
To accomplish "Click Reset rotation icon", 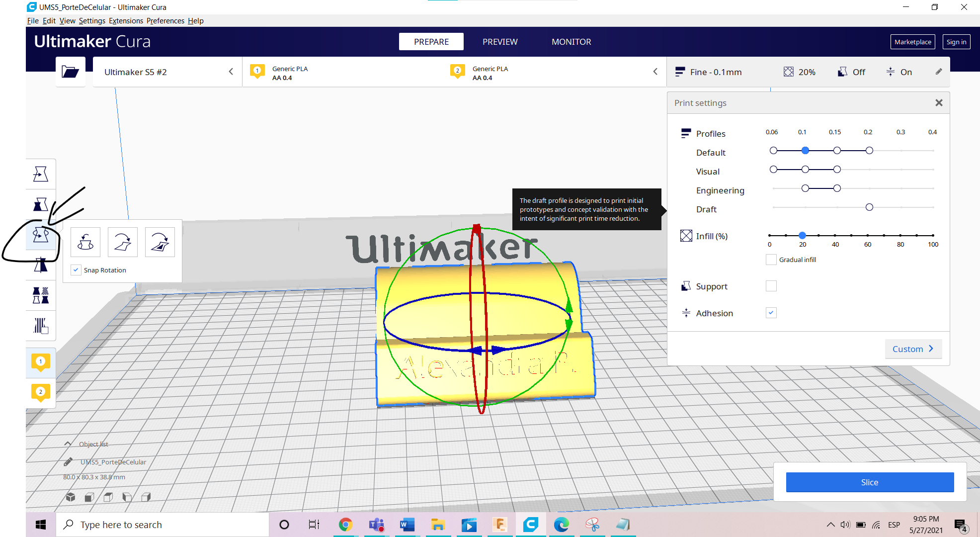I will point(85,242).
